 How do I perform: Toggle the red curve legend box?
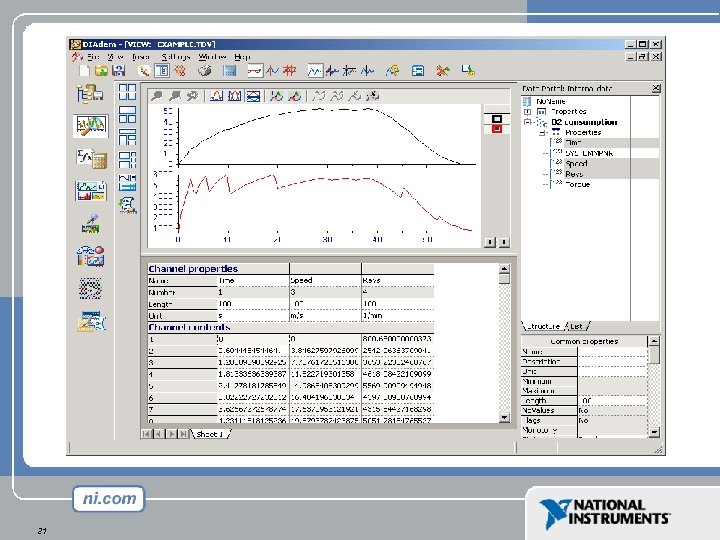[x=496, y=129]
